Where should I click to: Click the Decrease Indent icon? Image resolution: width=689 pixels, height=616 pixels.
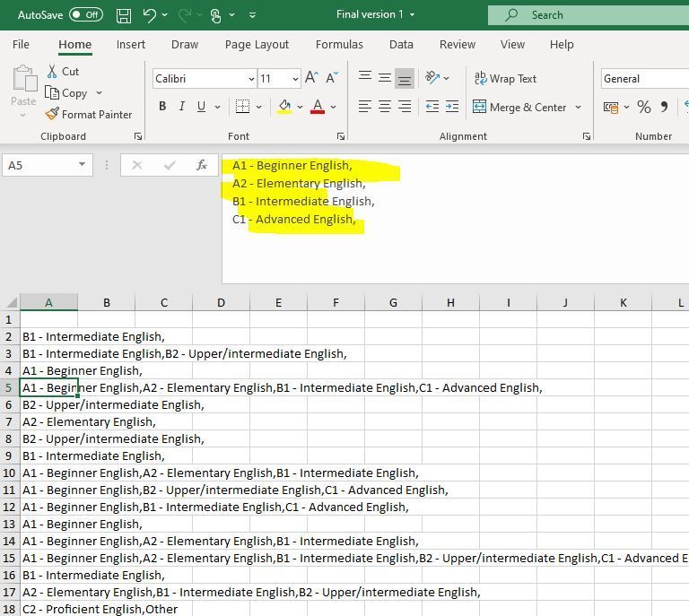click(x=432, y=107)
